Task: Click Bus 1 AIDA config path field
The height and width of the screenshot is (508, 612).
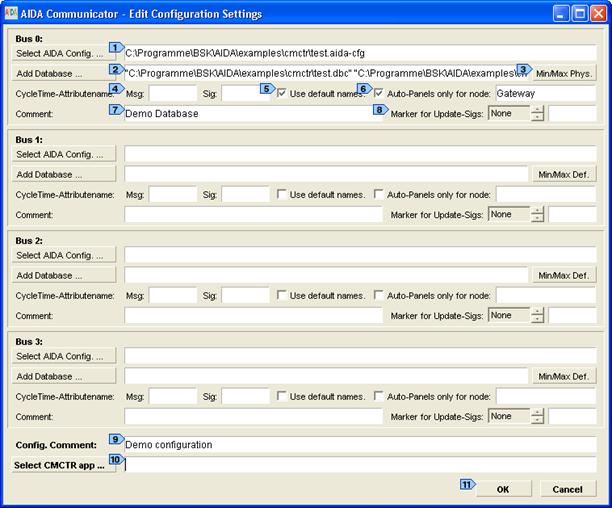Action: [x=360, y=155]
